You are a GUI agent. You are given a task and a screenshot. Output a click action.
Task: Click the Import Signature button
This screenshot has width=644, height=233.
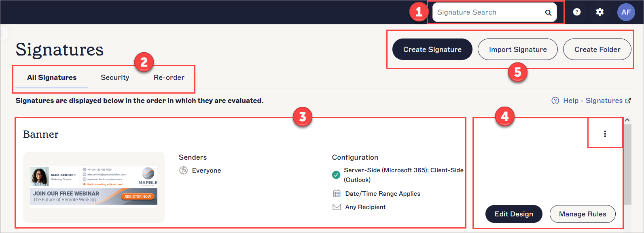517,49
